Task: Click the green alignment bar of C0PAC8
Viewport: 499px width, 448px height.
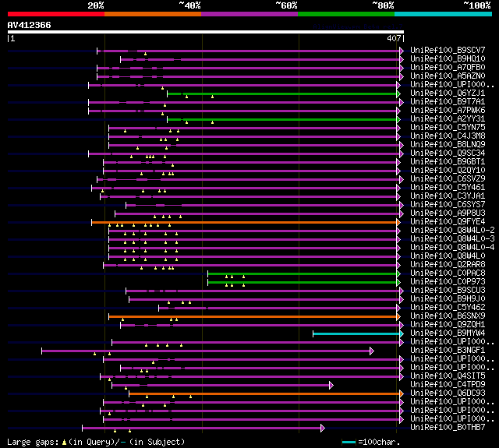Action: [x=303, y=273]
